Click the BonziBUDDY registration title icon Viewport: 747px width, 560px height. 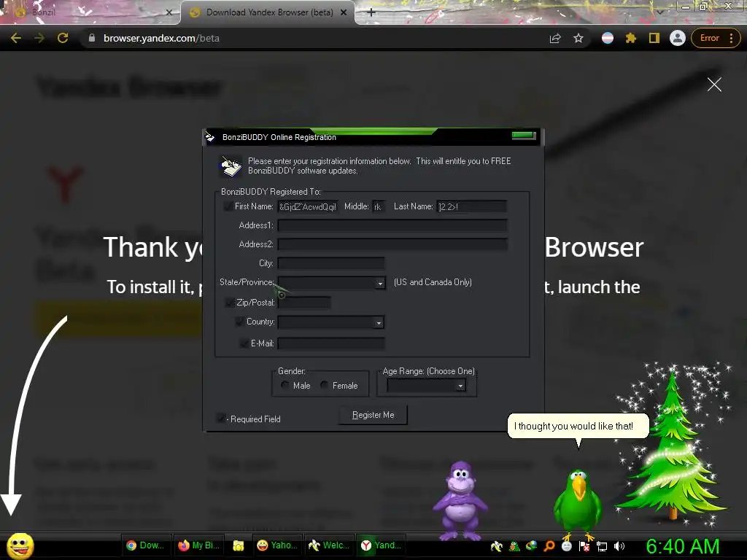(210, 137)
